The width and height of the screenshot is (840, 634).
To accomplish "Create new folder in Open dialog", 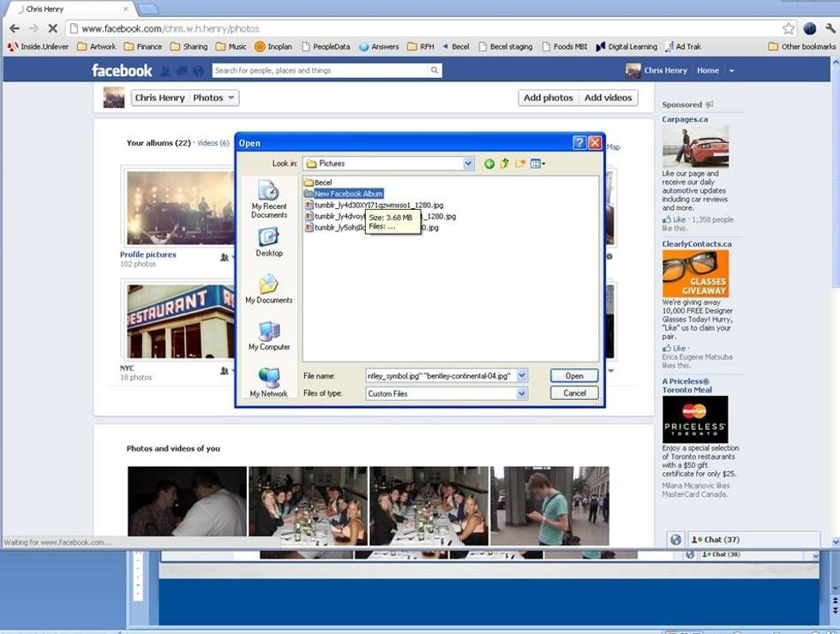I will pos(520,164).
